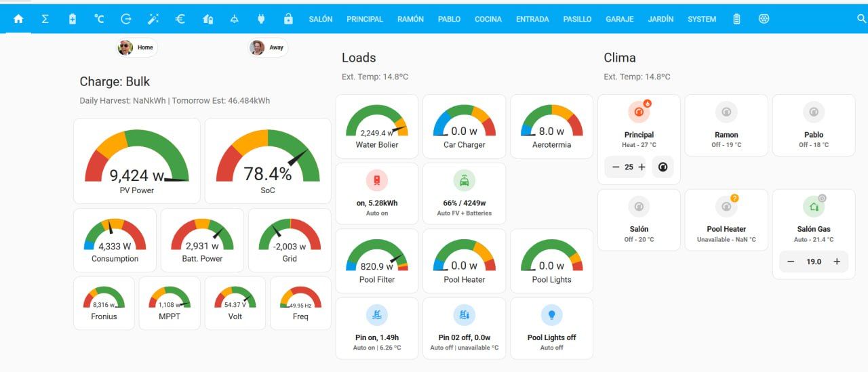Click the Home person badge
This screenshot has width=868, height=372.
point(137,47)
